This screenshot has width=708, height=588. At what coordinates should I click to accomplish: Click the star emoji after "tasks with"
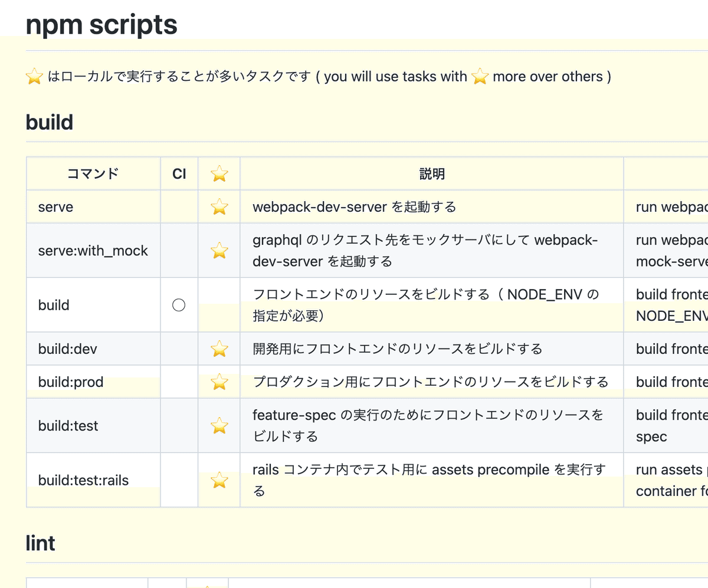click(480, 76)
